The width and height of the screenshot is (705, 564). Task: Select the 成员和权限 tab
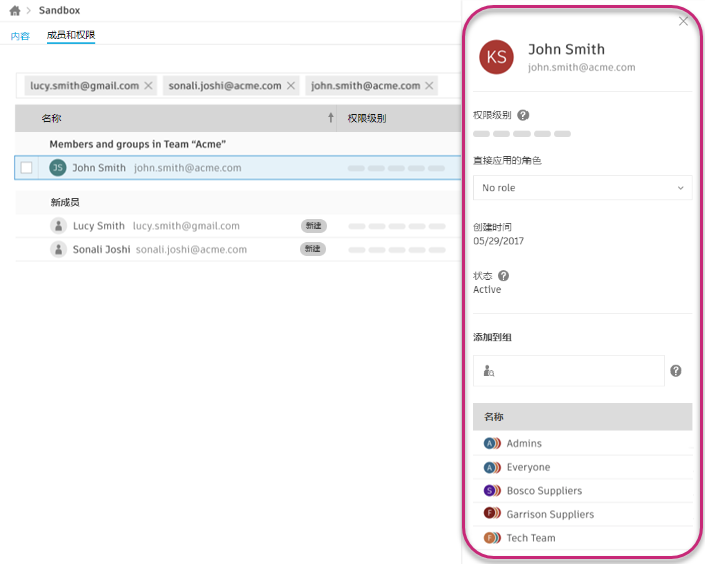point(71,35)
